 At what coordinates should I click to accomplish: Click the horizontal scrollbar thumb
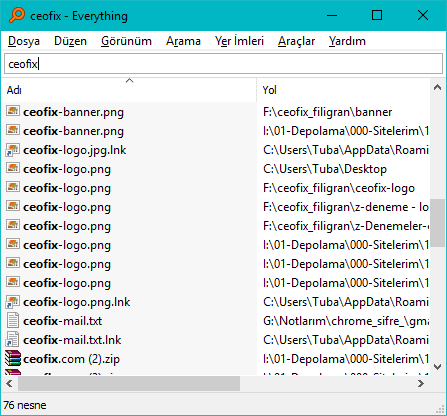click(129, 383)
